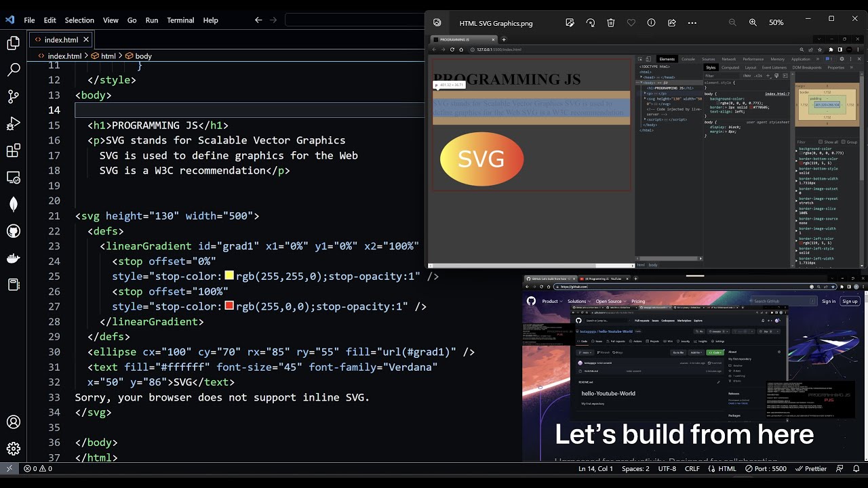This screenshot has width=868, height=488.
Task: Click Sign up button on GitHub page
Action: [x=850, y=302]
